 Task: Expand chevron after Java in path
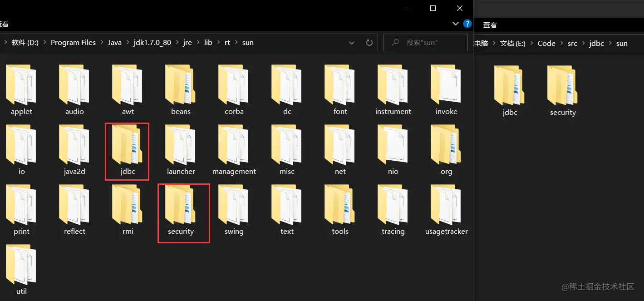coord(128,43)
